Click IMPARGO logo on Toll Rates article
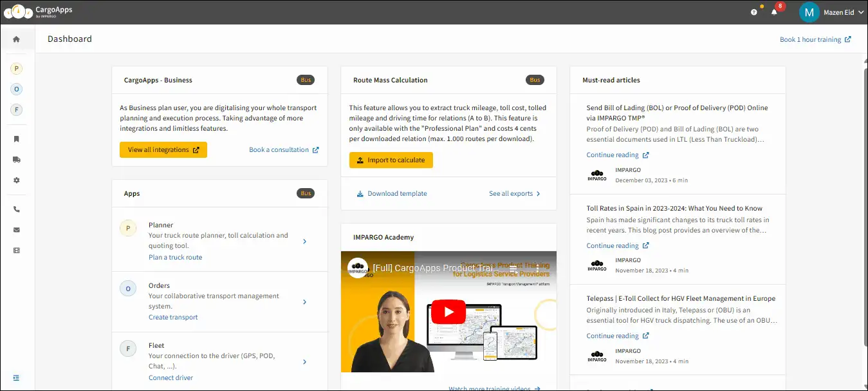The image size is (868, 391). 597,265
